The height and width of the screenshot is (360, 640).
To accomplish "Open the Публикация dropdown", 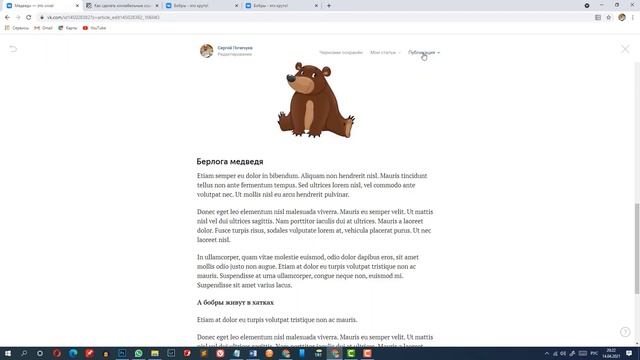I will (x=424, y=53).
